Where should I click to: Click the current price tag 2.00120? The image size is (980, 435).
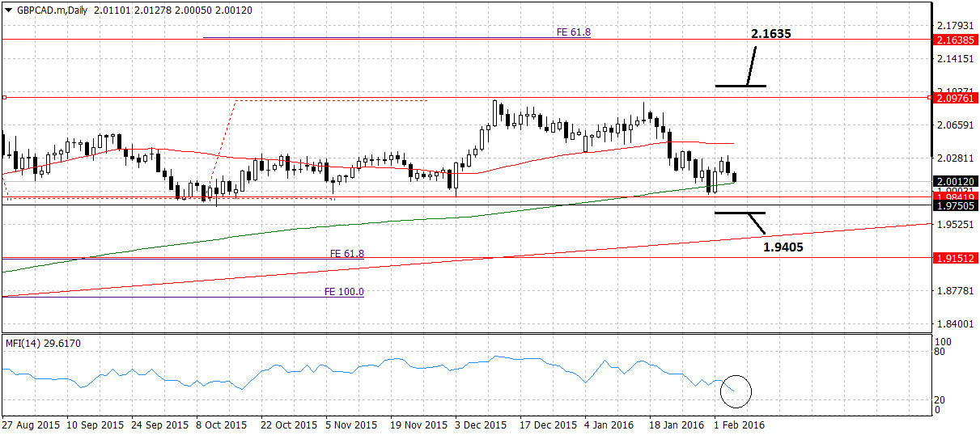click(x=955, y=181)
